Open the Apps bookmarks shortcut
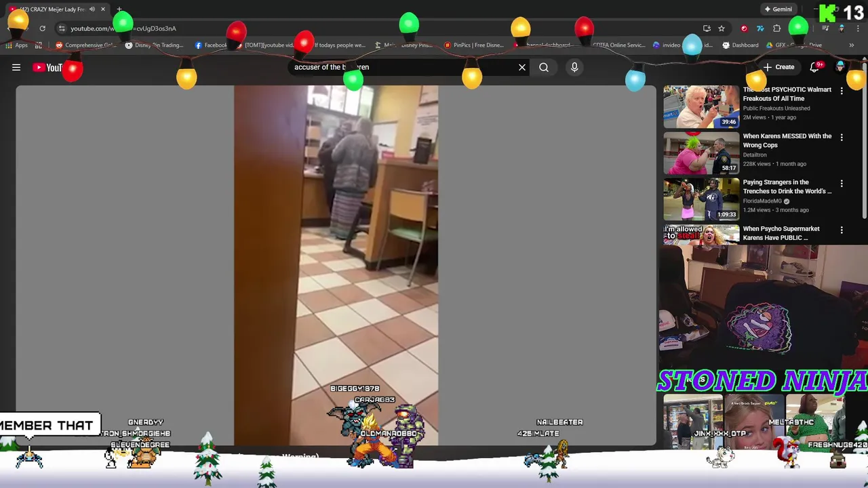Screen dimensions: 868x488 pos(17,45)
